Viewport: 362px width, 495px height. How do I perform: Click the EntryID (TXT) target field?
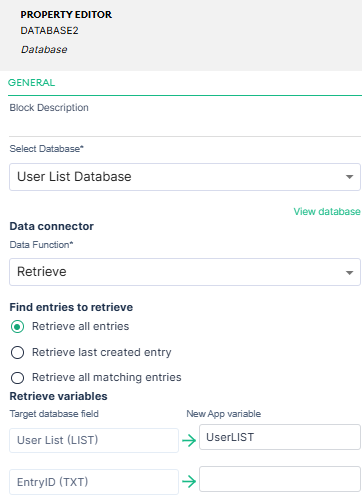94,482
